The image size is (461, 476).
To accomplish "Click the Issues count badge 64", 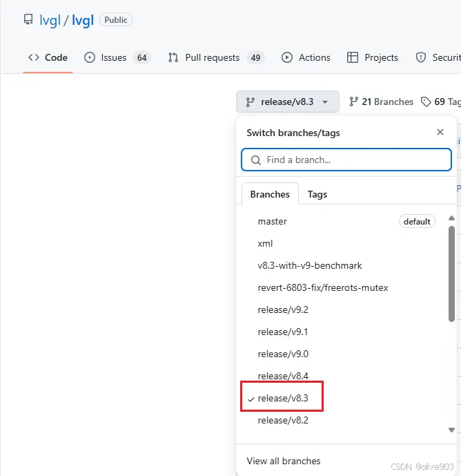I will 141,57.
